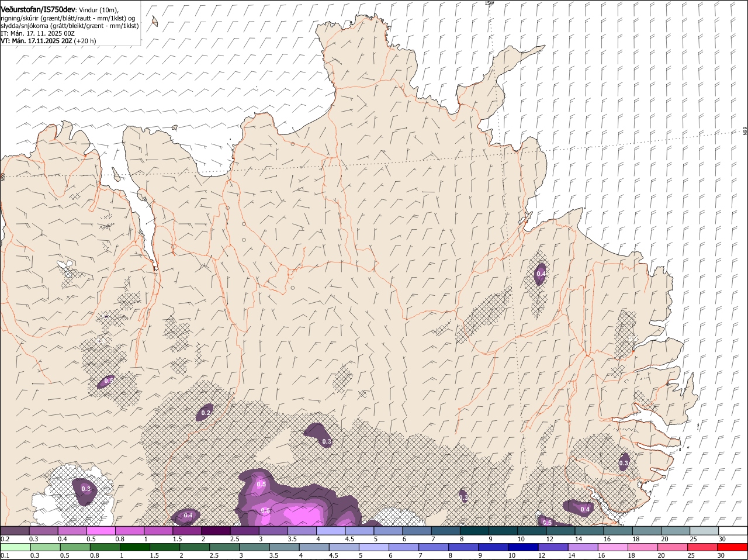Pick the light pink swatch between lower 16 and 18
The width and height of the screenshot is (748, 560).
pos(612,547)
